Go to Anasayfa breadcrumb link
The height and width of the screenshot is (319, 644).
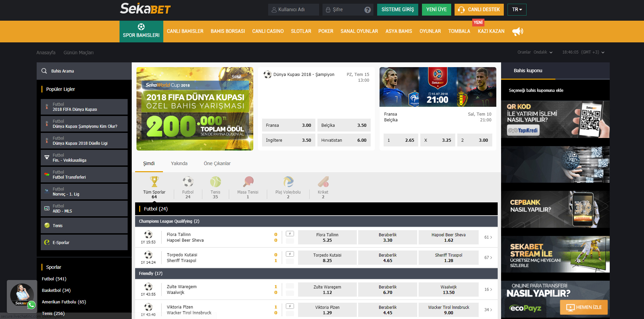46,53
